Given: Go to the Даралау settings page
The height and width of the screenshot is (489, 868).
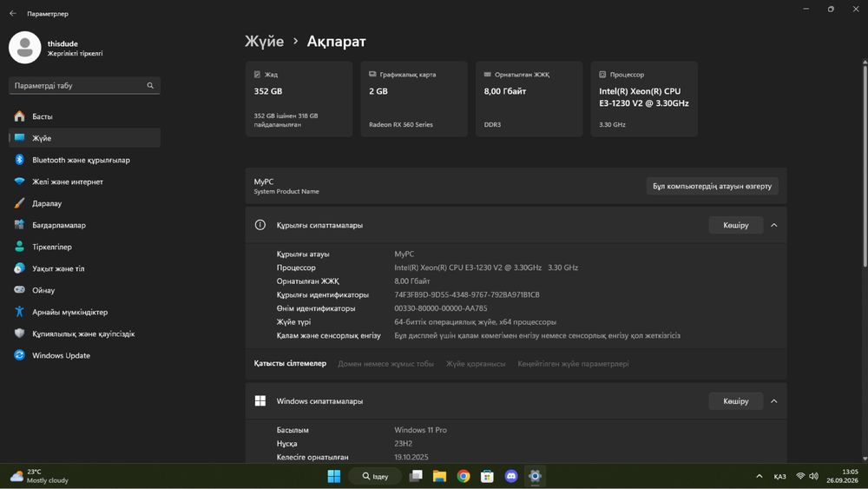Looking at the screenshot, I should pyautogui.click(x=84, y=203).
